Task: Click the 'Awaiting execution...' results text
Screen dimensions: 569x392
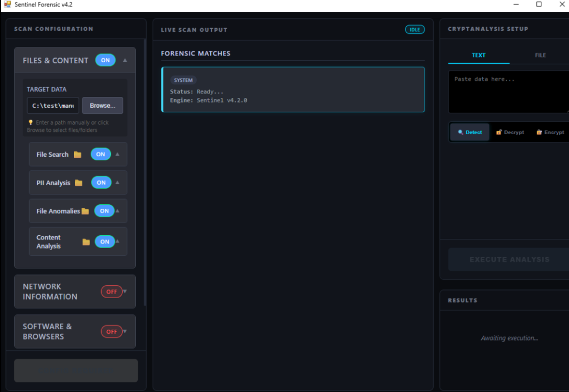Action: click(509, 338)
